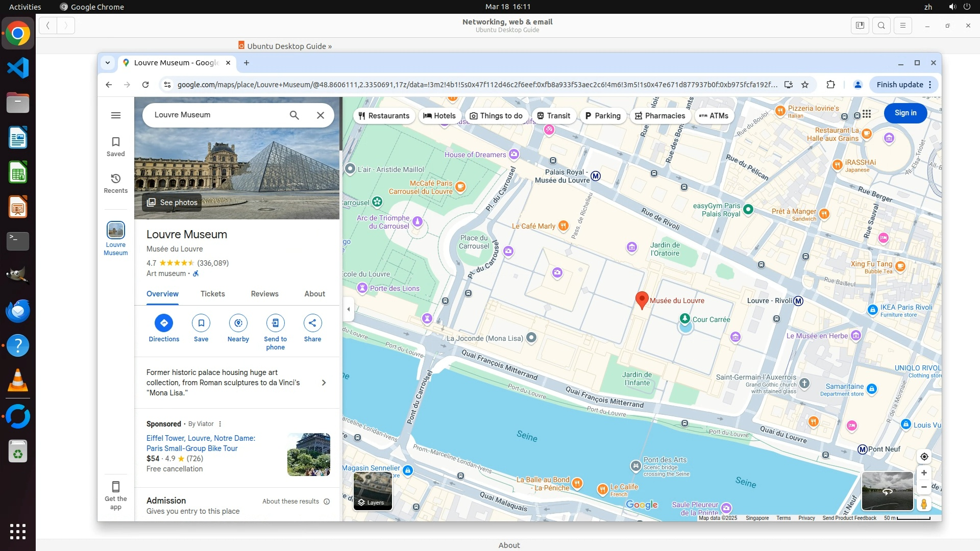Click the Directions icon button
The image size is (980, 551).
click(164, 323)
